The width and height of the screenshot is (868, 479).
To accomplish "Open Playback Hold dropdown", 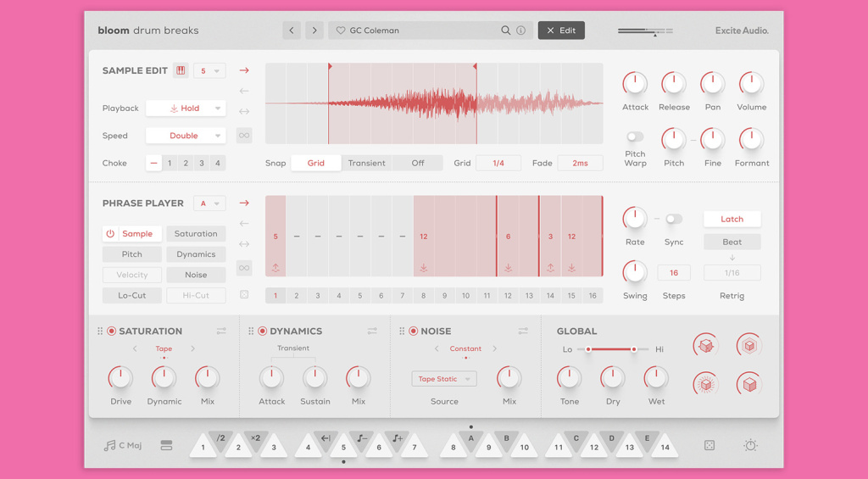I will (186, 109).
